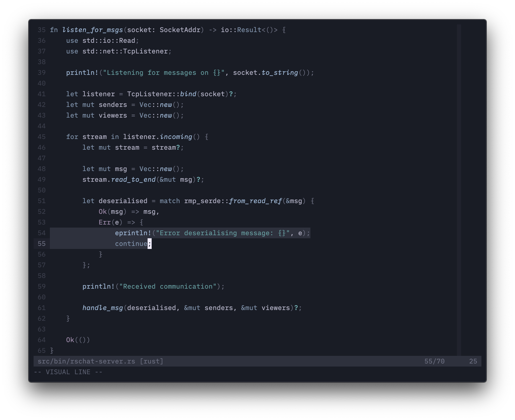Click line number 55 in the gutter

click(41, 244)
